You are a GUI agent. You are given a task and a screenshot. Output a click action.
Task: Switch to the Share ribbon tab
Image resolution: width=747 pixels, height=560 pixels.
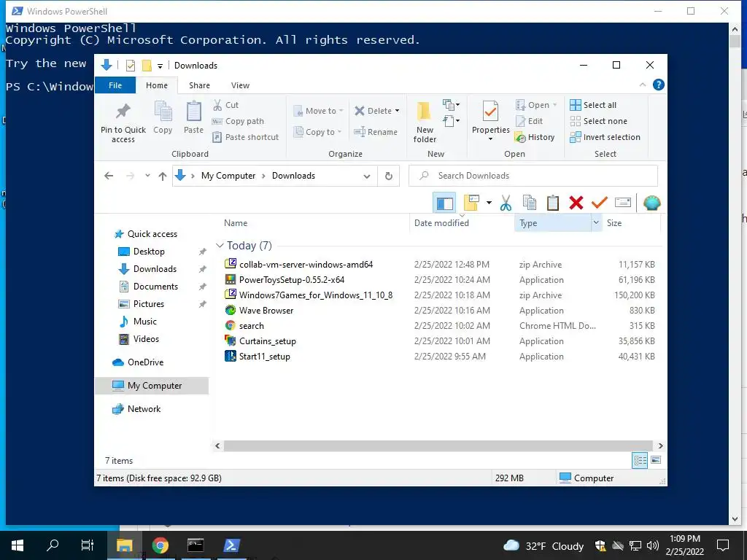[x=199, y=85]
